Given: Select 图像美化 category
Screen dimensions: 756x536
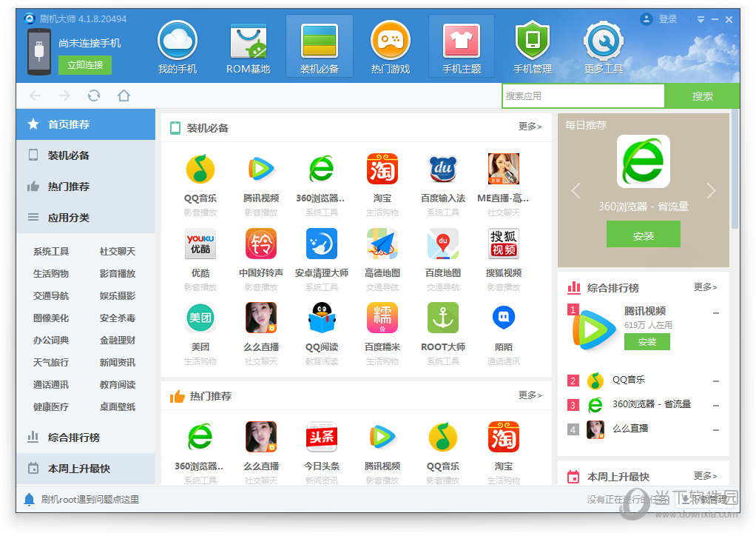Looking at the screenshot, I should coord(51,318).
